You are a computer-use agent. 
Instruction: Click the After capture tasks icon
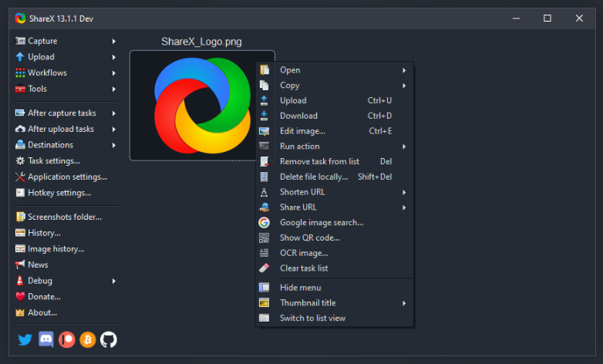[20, 113]
